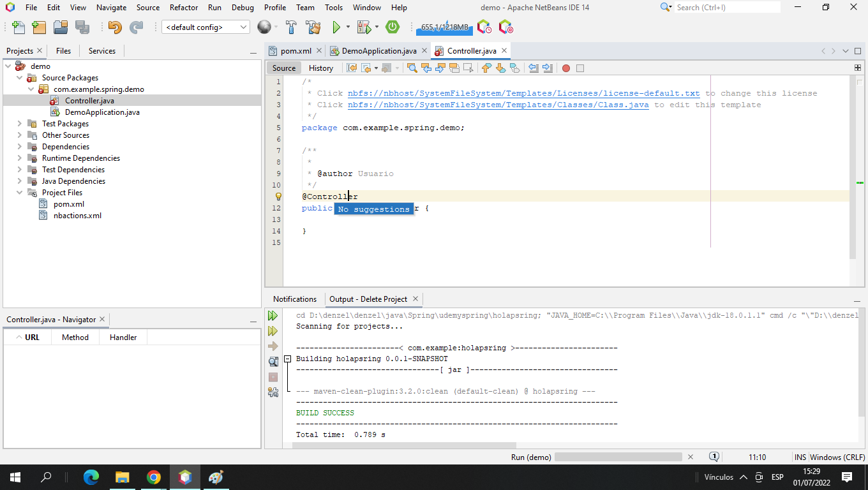The height and width of the screenshot is (490, 868).
Task: Click Shift Line Left icon
Action: [x=534, y=68]
